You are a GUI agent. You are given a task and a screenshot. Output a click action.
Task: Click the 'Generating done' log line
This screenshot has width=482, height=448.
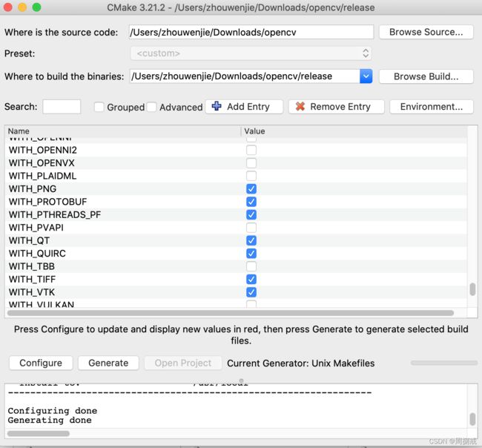[x=50, y=420]
